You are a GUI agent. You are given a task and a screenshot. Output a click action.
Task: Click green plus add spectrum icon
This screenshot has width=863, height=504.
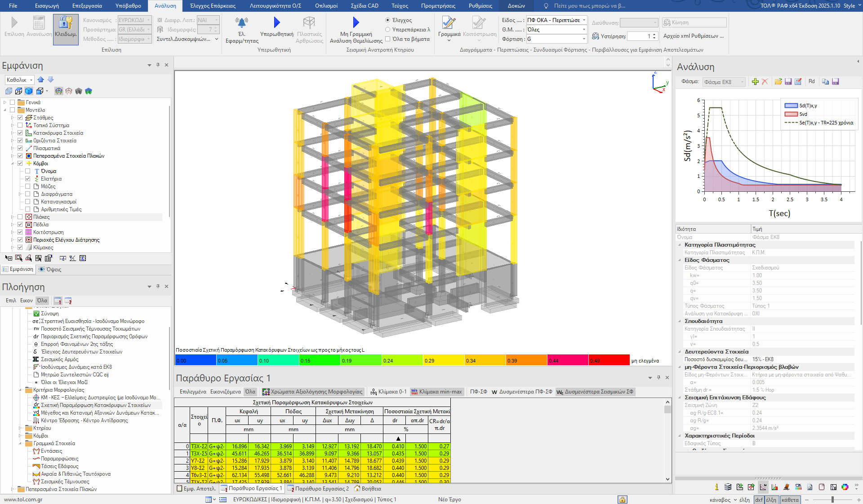(755, 82)
